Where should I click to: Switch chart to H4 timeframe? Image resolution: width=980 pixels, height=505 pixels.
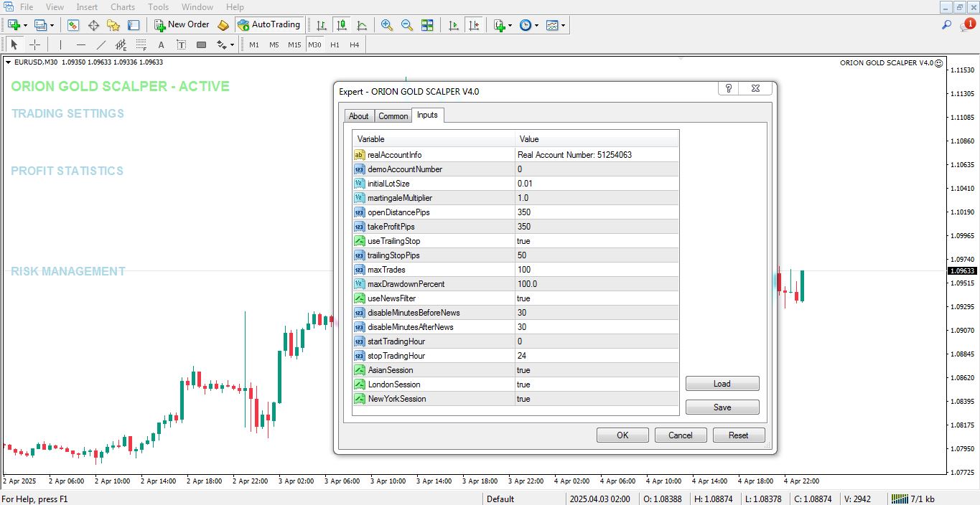point(355,44)
